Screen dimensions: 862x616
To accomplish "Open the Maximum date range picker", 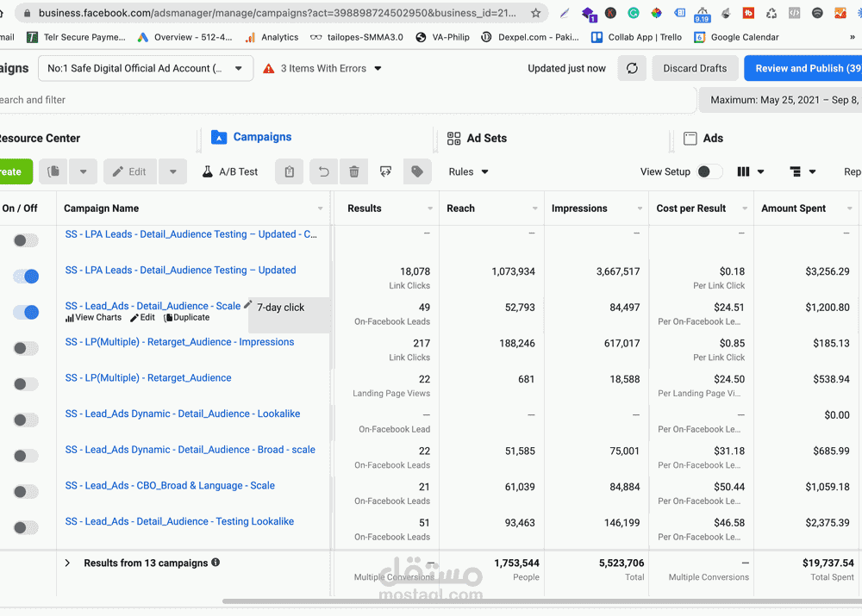I will [781, 100].
